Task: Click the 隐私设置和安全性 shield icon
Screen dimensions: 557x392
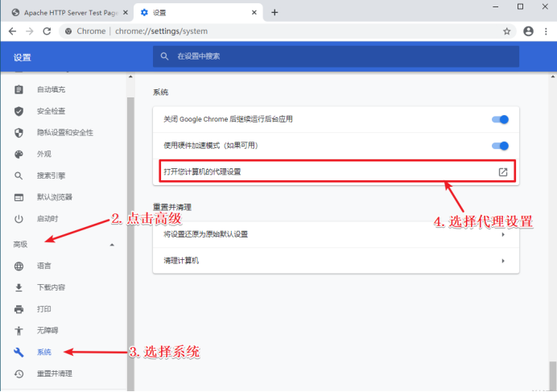Action: (x=19, y=133)
